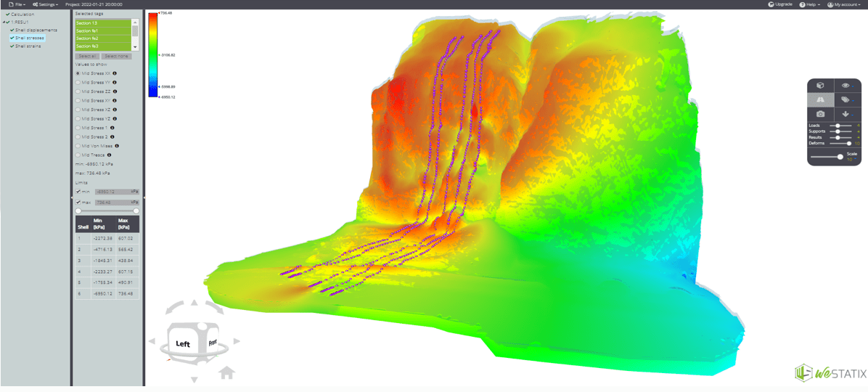This screenshot has width=868, height=392.
Task: Click the Select all button
Action: click(88, 57)
